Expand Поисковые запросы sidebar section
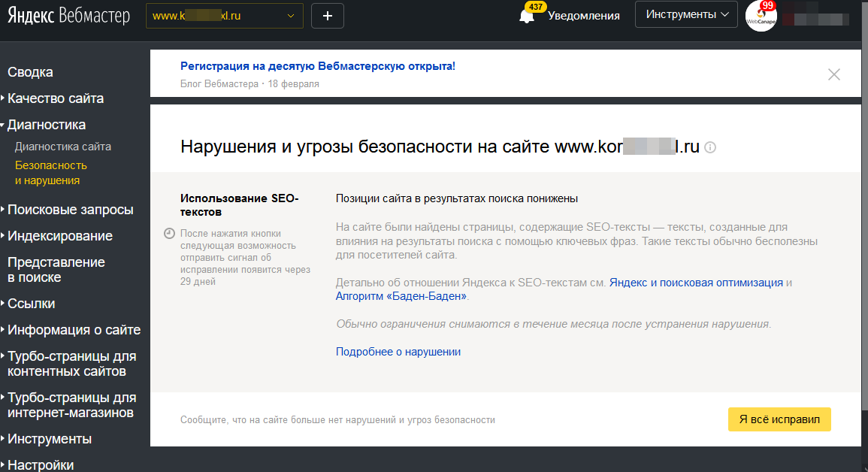868x472 pixels. click(x=71, y=210)
